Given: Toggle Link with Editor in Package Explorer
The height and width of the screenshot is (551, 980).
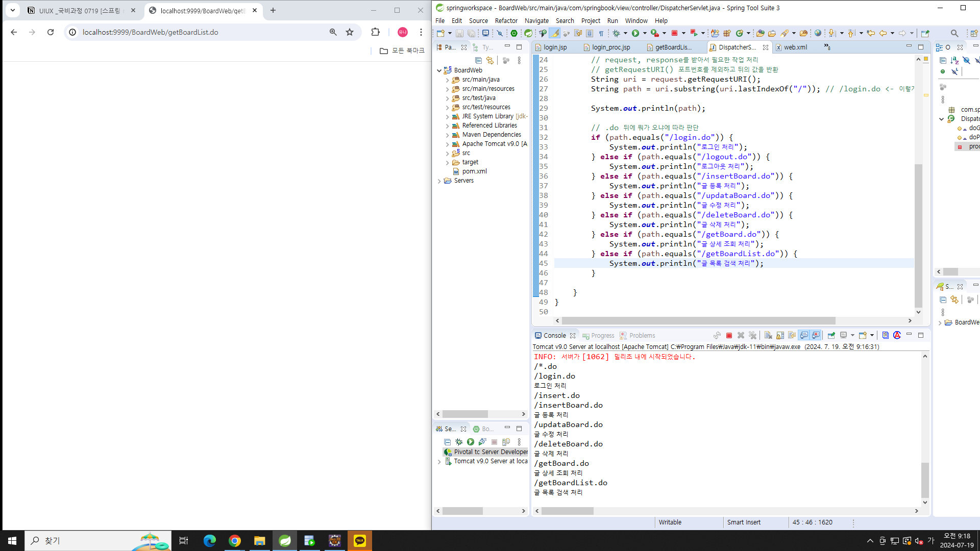Looking at the screenshot, I should tap(490, 60).
